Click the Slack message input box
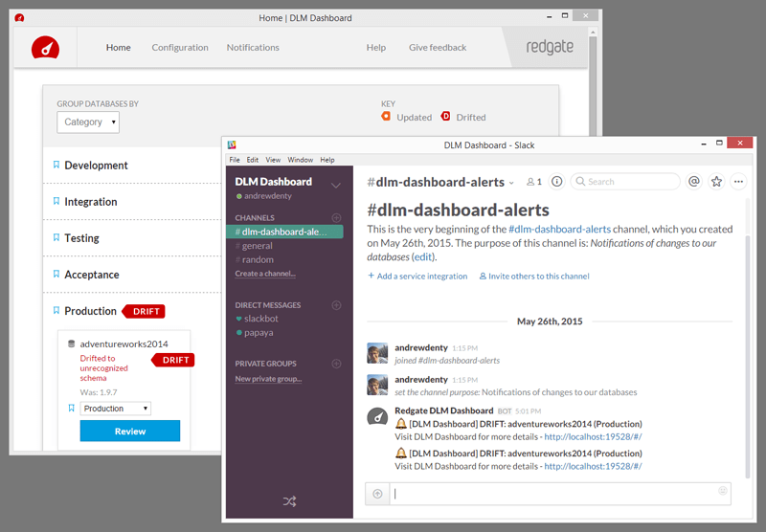 point(560,494)
